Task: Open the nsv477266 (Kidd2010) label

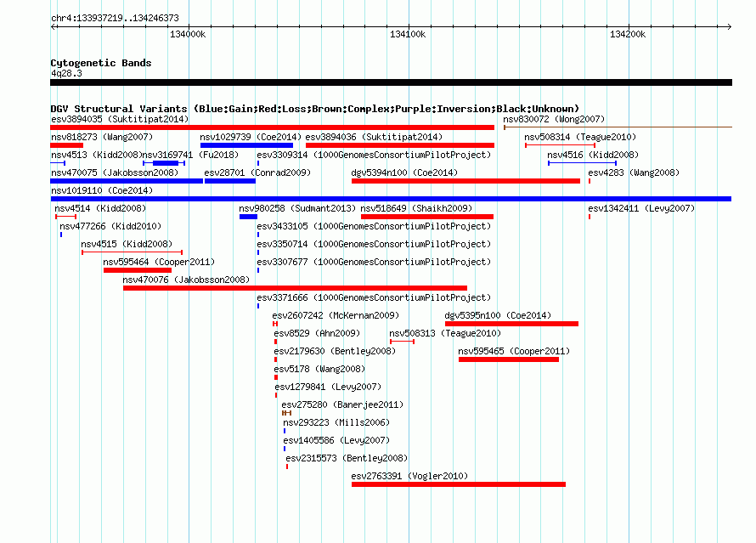Action: coord(110,226)
